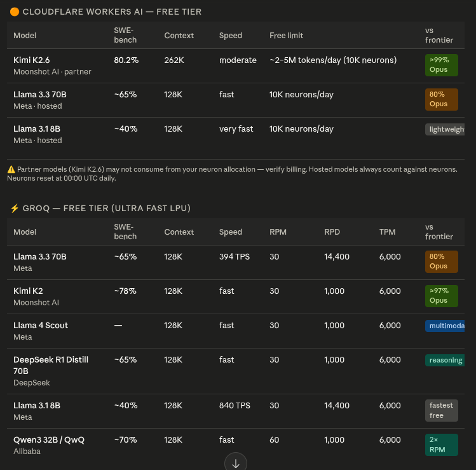Click the 262K context value
The height and width of the screenshot is (470, 476).
[x=174, y=60]
